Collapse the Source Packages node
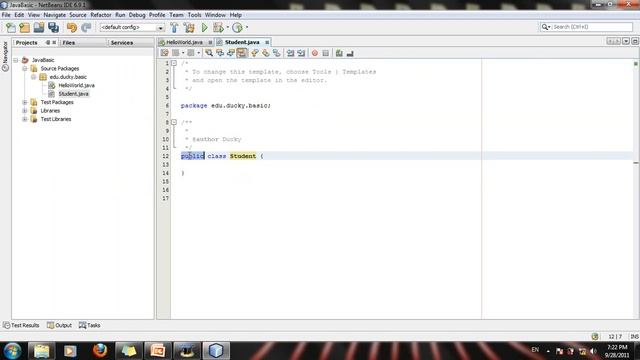The height and width of the screenshot is (360, 640). click(x=25, y=69)
